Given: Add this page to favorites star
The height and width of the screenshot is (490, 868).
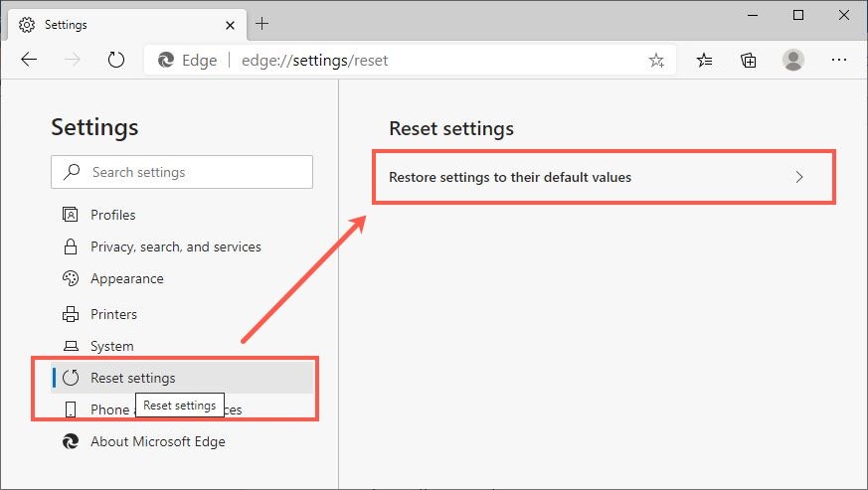Looking at the screenshot, I should [x=656, y=61].
